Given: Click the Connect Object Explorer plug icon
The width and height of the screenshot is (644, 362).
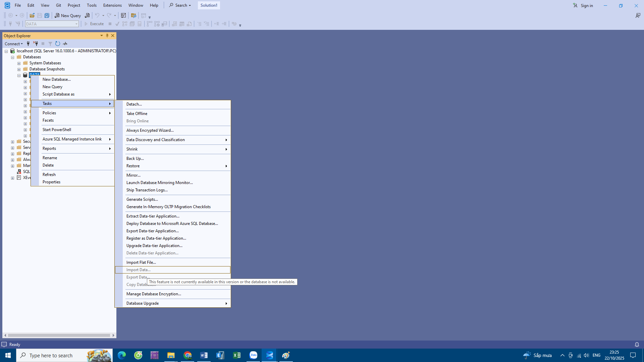Looking at the screenshot, I should tap(28, 44).
